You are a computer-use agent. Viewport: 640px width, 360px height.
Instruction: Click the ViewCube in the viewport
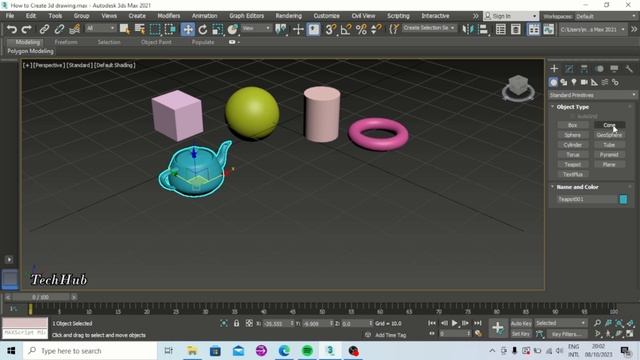[x=518, y=87]
